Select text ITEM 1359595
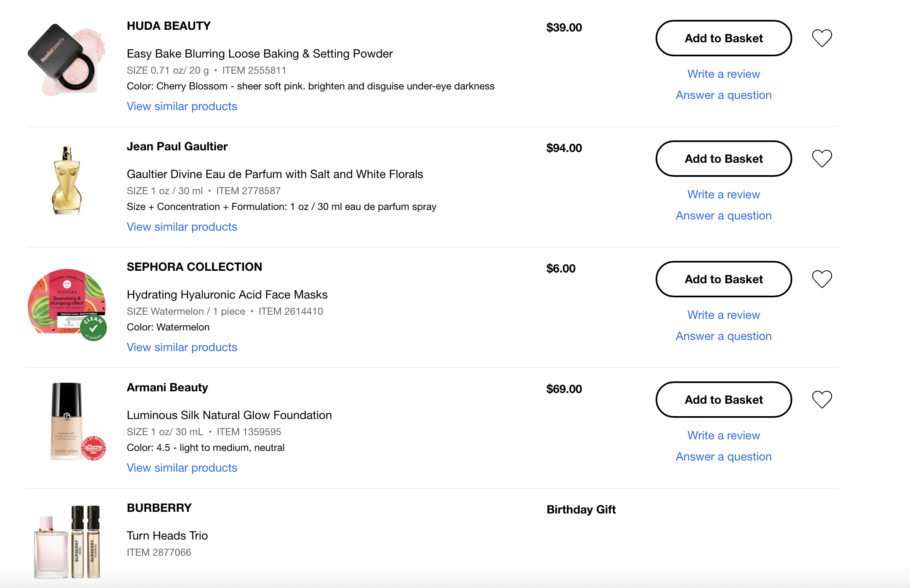910x588 pixels. point(249,432)
